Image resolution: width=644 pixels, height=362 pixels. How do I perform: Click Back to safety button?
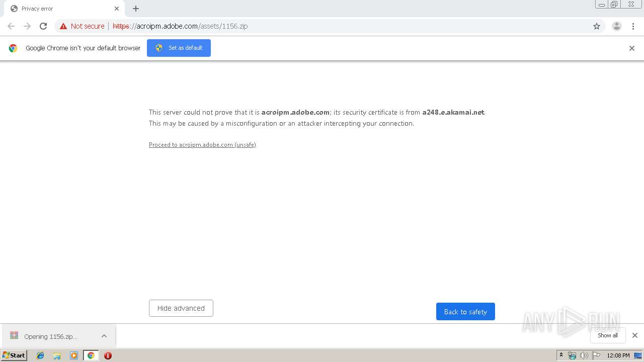465,312
